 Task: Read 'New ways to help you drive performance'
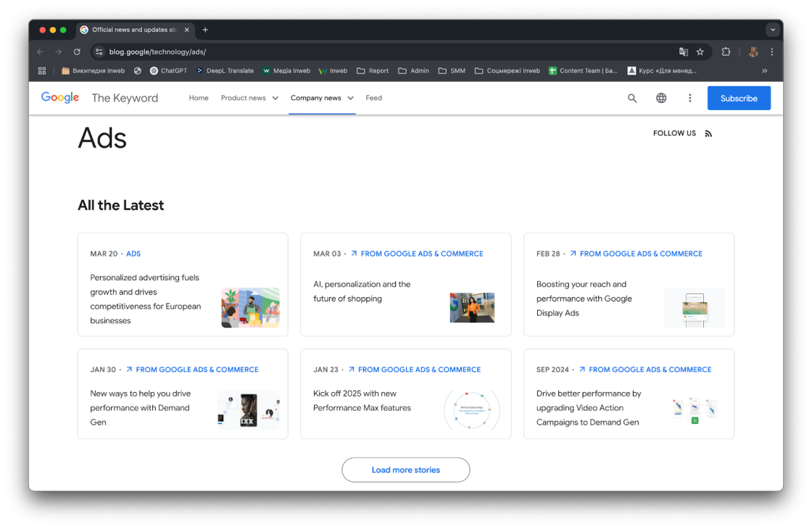[x=141, y=408]
